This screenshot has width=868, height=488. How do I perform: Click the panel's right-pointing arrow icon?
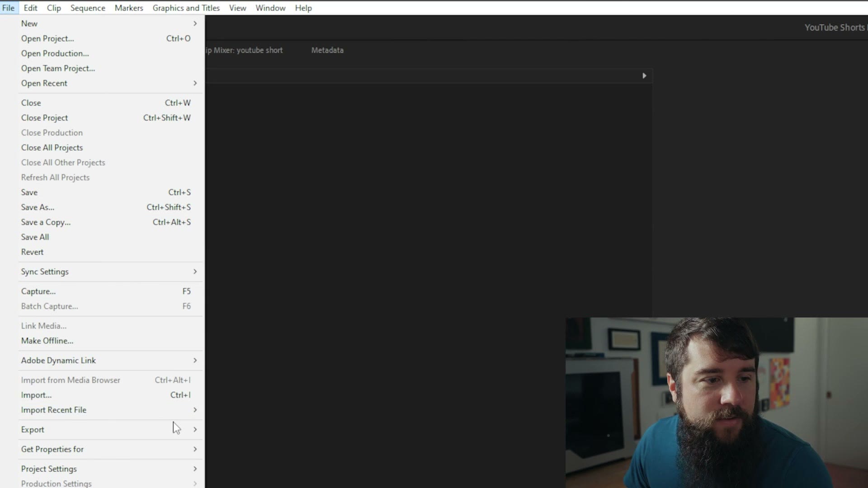[644, 75]
